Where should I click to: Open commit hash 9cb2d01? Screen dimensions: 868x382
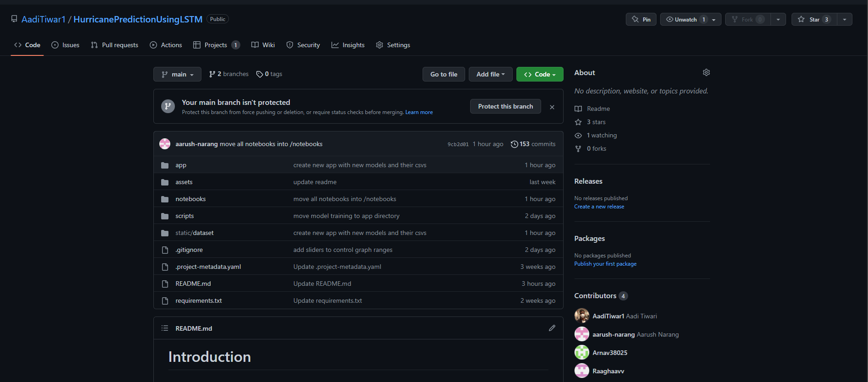pyautogui.click(x=458, y=144)
